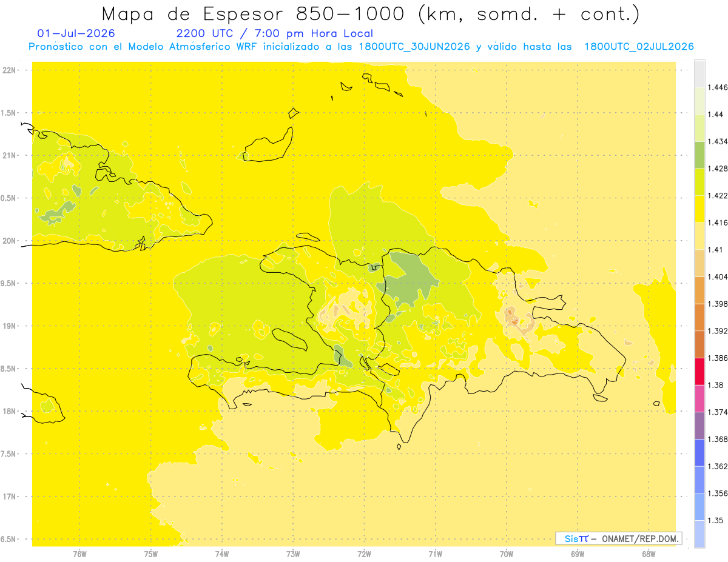
Task: Click the legend value '1.428'
Action: 719,169
